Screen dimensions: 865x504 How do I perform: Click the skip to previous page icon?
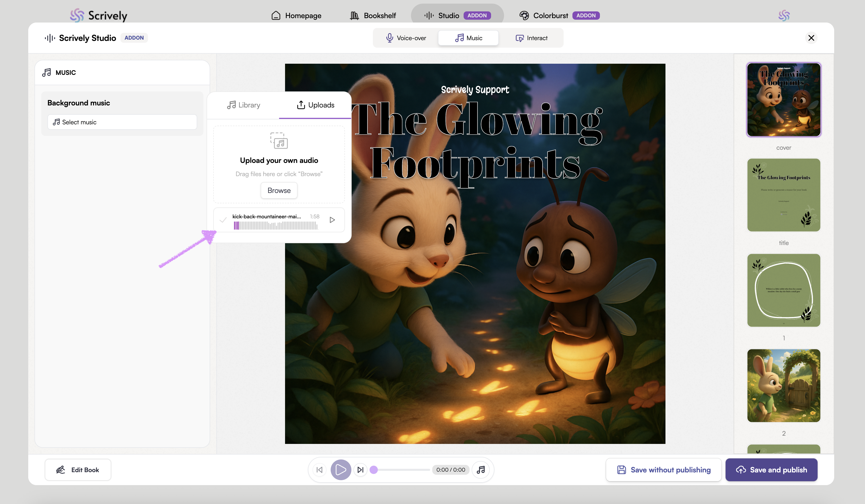(319, 470)
